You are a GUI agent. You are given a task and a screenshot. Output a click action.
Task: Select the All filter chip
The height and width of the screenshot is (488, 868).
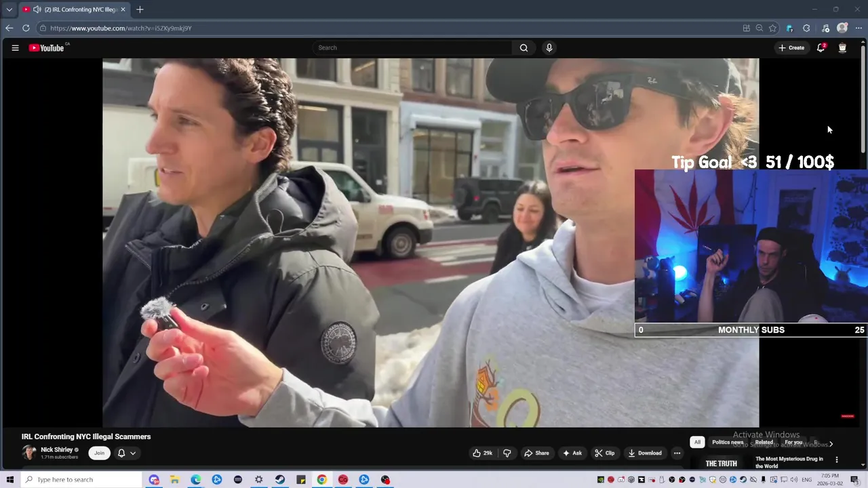tap(697, 442)
